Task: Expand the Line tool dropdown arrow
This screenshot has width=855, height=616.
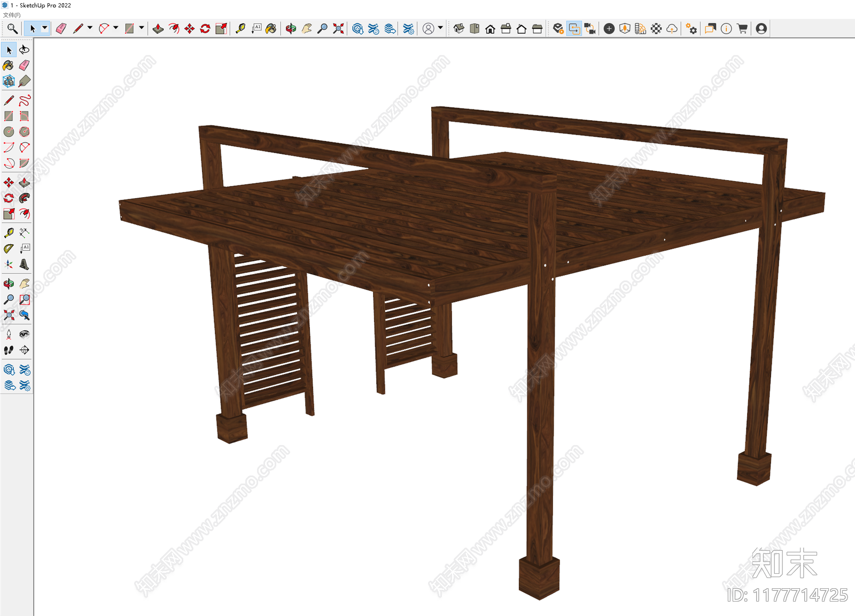Action: [x=90, y=28]
